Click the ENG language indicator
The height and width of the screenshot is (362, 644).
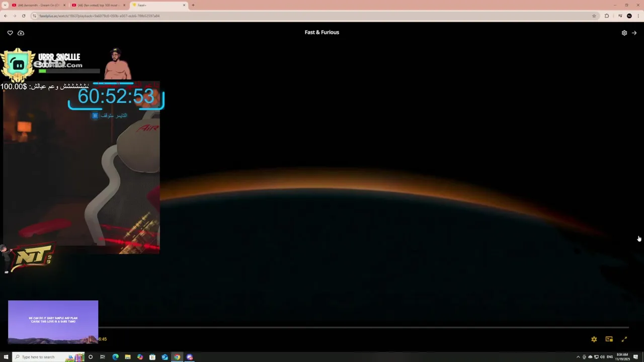coord(610,357)
